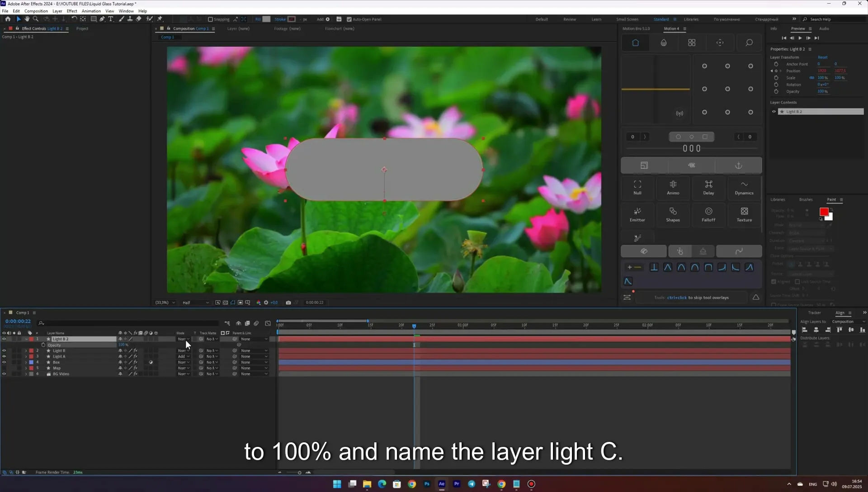This screenshot has height=492, width=868.
Task: Open the Null tool in Motion 4
Action: click(637, 187)
